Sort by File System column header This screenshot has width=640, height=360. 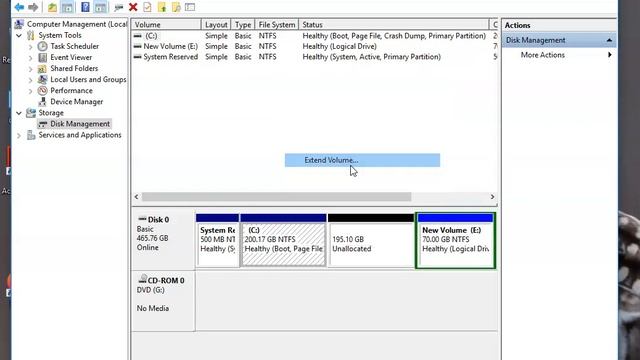pyautogui.click(x=277, y=24)
